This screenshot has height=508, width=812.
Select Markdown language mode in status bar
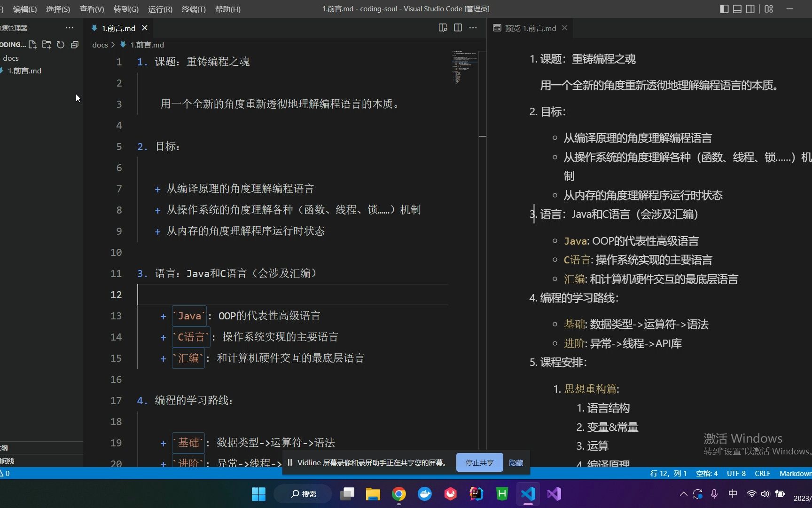[x=795, y=474]
